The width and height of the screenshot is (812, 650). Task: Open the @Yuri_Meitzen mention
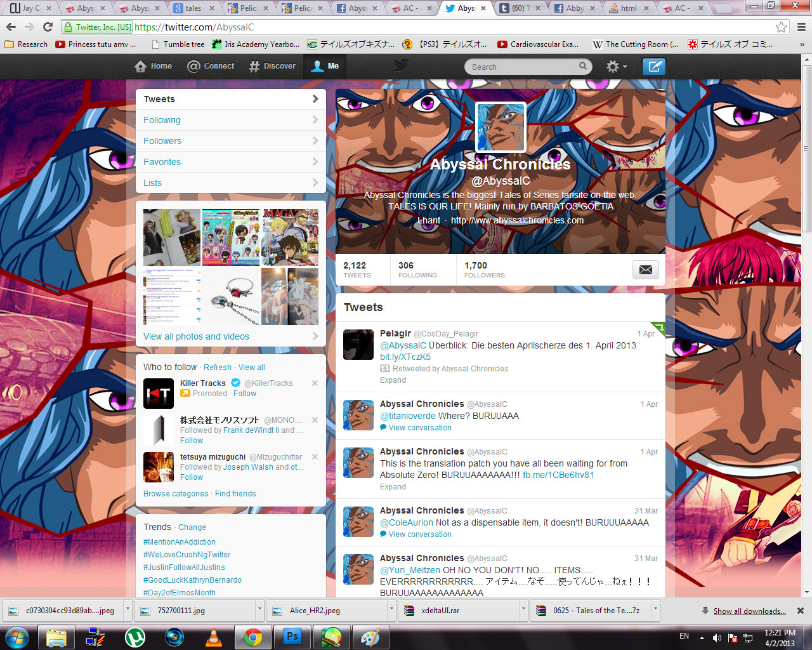410,570
